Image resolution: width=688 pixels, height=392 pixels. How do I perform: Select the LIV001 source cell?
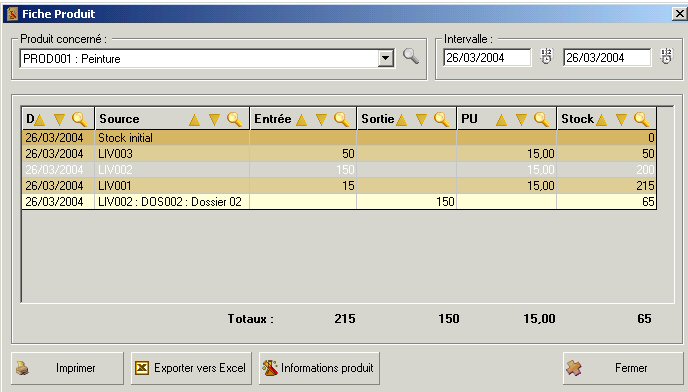coord(172,185)
